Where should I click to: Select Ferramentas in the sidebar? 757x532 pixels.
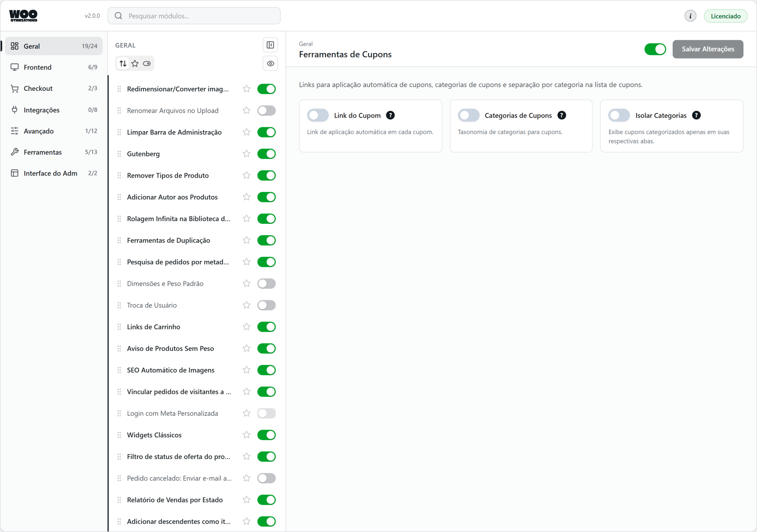coord(54,152)
